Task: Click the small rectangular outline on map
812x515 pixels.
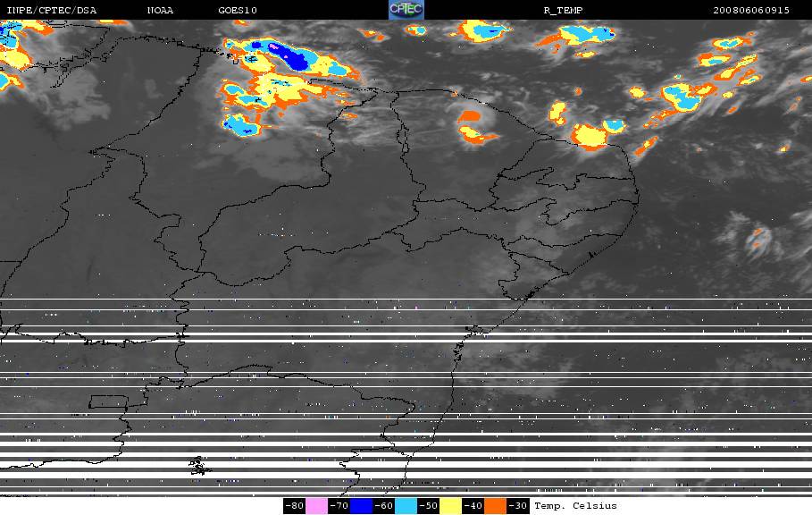Action: coord(108,401)
